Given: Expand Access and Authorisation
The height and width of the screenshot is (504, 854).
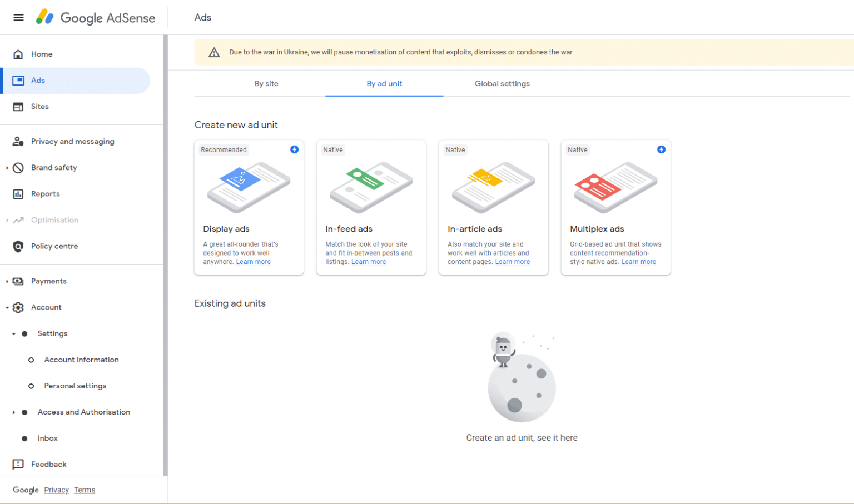Looking at the screenshot, I should 13,412.
